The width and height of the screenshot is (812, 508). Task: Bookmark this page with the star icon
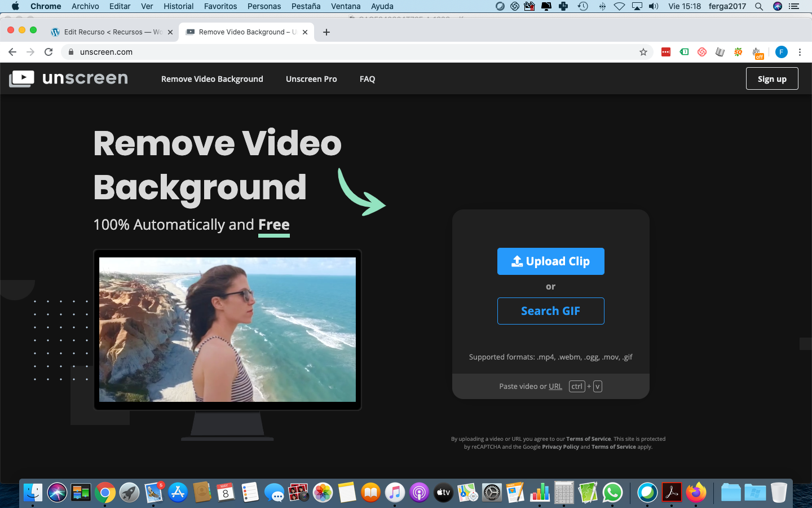(x=643, y=52)
